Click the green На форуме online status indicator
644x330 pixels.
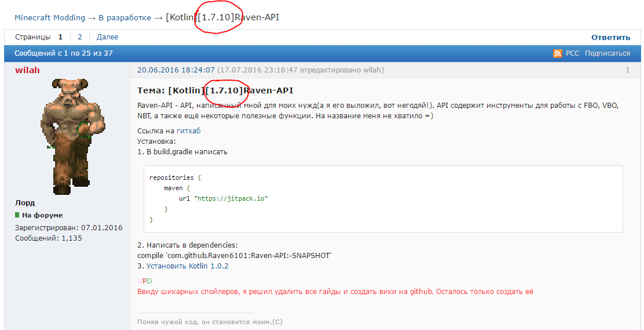(x=39, y=215)
